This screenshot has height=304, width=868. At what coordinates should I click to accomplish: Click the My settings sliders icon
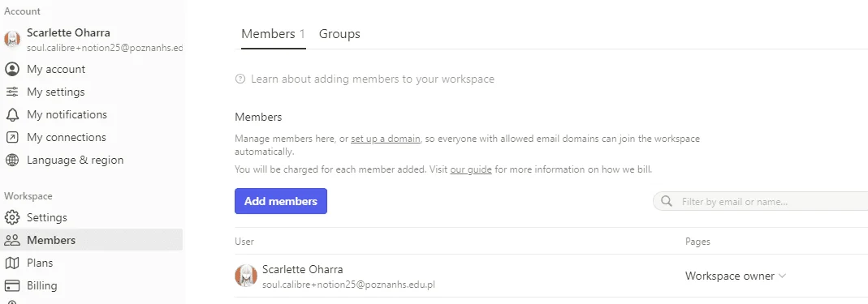click(11, 92)
